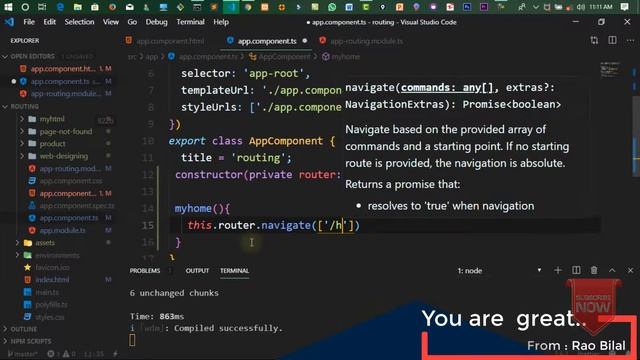
Task: Click the 11:11 AM clock
Action: 601,7
